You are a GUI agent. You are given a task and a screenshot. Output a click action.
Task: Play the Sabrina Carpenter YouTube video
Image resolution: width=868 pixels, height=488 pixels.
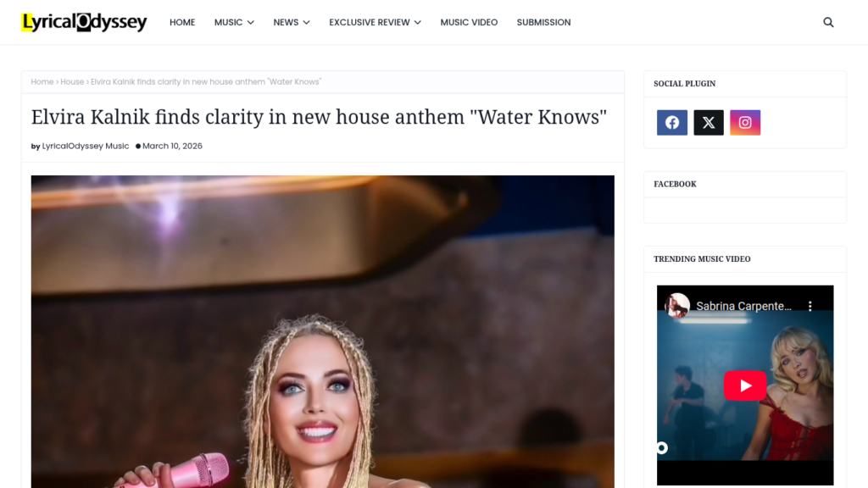(x=745, y=385)
